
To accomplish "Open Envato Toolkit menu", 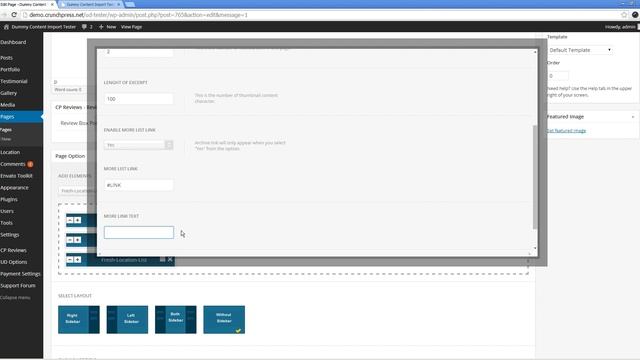I will click(x=16, y=176).
